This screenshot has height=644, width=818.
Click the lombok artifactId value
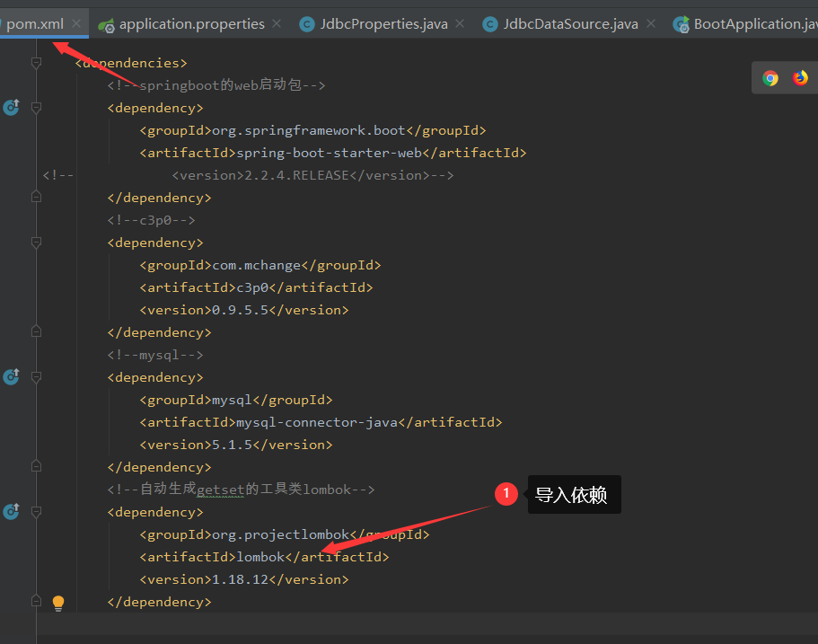pyautogui.click(x=260, y=557)
